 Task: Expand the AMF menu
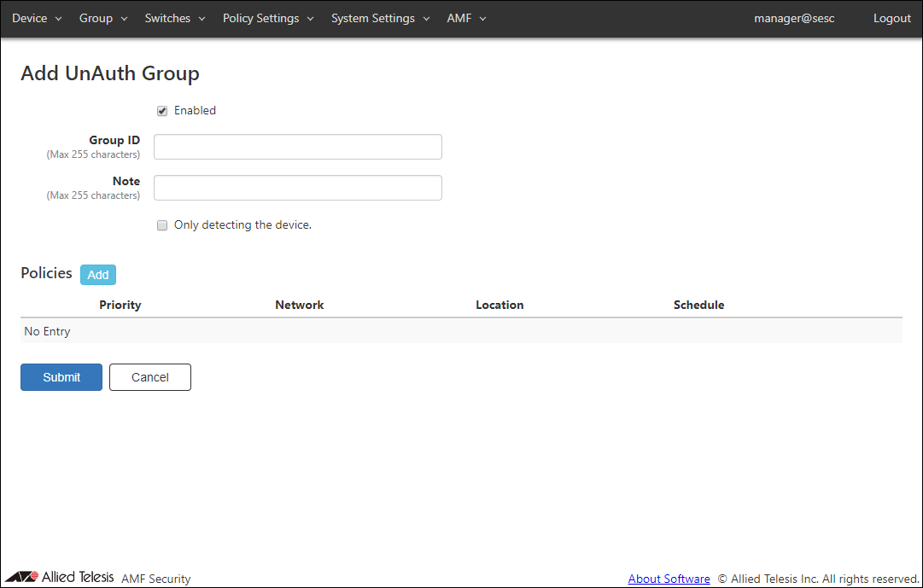click(x=466, y=19)
